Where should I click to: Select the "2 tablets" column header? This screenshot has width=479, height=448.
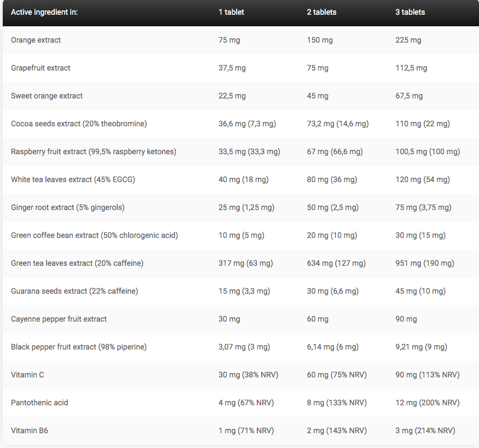[x=321, y=12]
